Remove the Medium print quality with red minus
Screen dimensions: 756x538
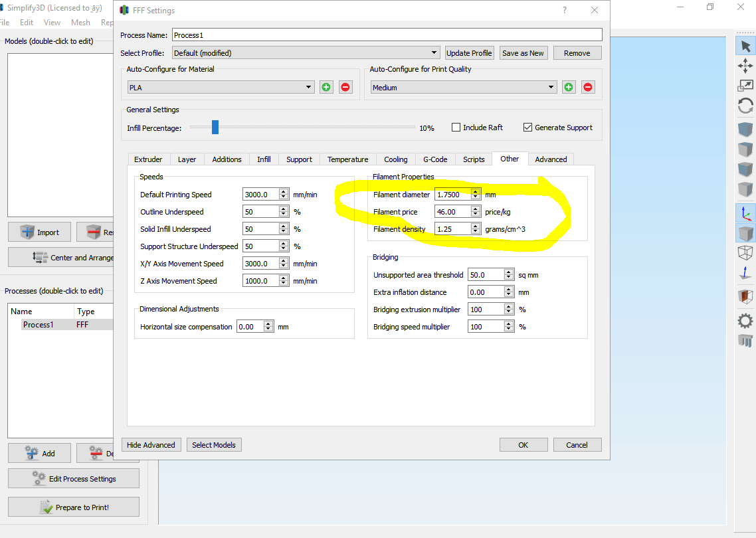tap(588, 87)
